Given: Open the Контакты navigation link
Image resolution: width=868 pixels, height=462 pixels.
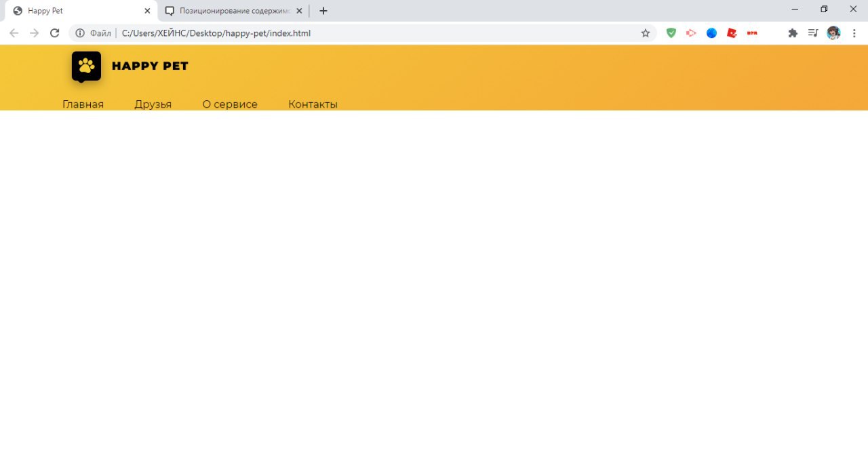Looking at the screenshot, I should coord(313,104).
